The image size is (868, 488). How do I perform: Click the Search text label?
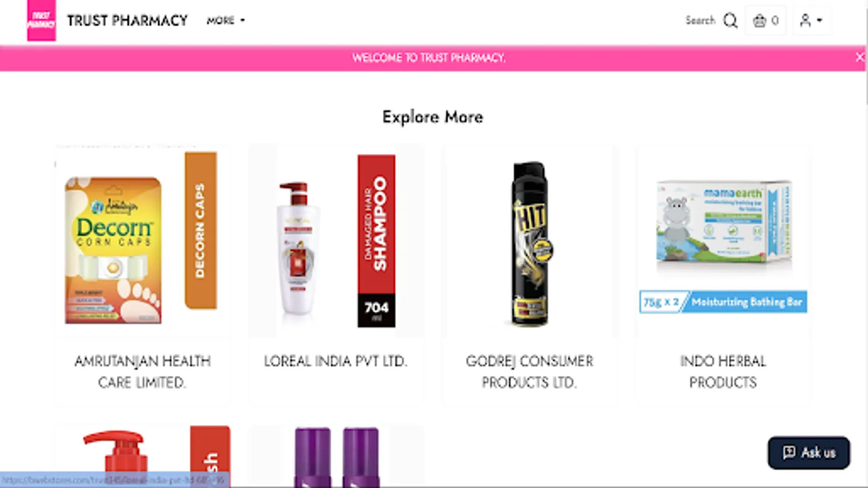click(x=700, y=21)
